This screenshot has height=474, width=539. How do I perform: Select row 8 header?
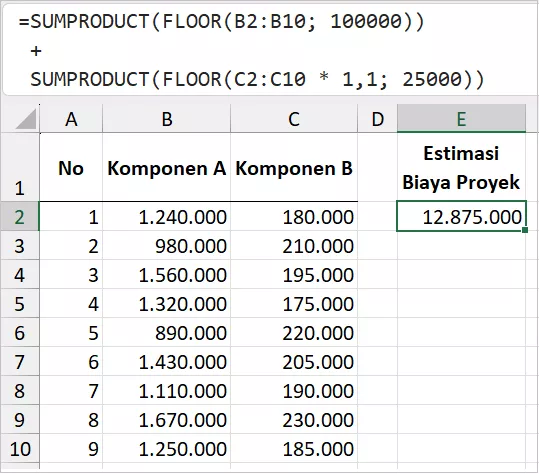coord(20,390)
